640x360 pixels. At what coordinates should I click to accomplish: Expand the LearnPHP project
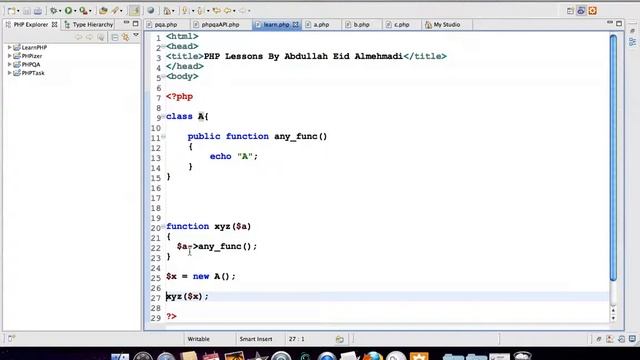pos(9,47)
